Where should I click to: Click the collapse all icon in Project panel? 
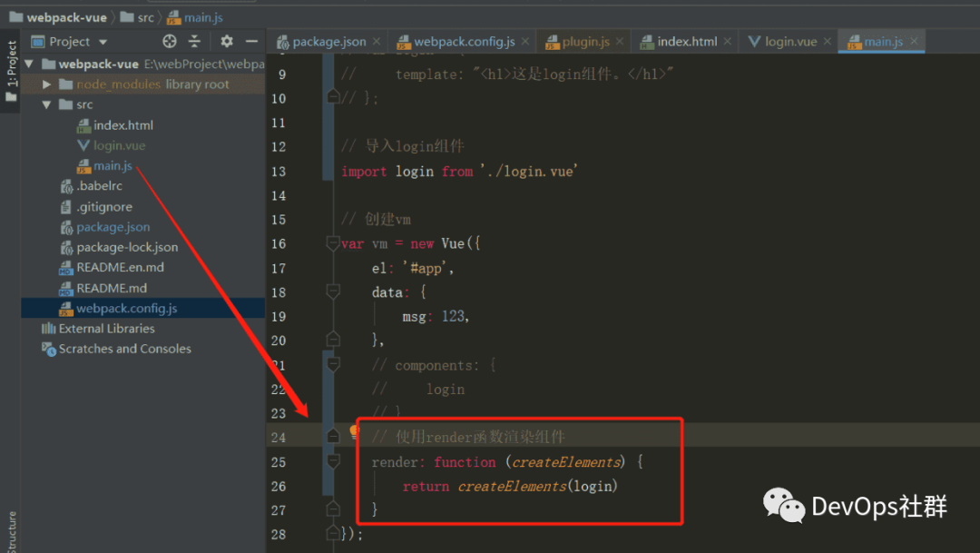(x=194, y=41)
